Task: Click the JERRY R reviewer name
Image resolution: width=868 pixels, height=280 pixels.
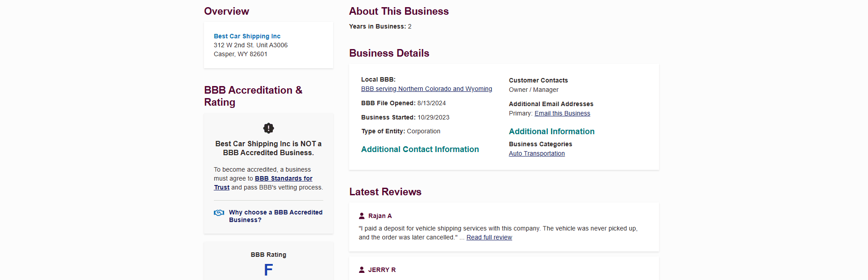Action: point(382,270)
